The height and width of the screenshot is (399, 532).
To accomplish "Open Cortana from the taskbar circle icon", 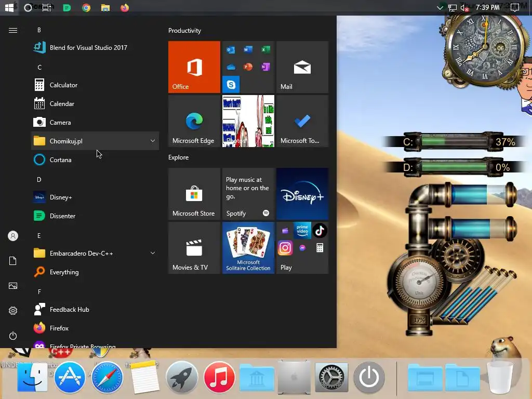I will (x=28, y=7).
